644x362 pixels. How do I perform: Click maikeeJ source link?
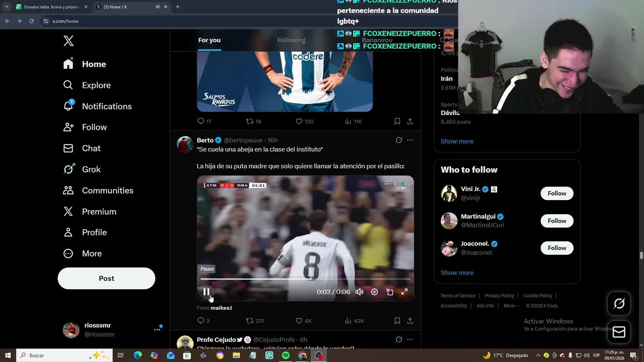click(x=221, y=308)
